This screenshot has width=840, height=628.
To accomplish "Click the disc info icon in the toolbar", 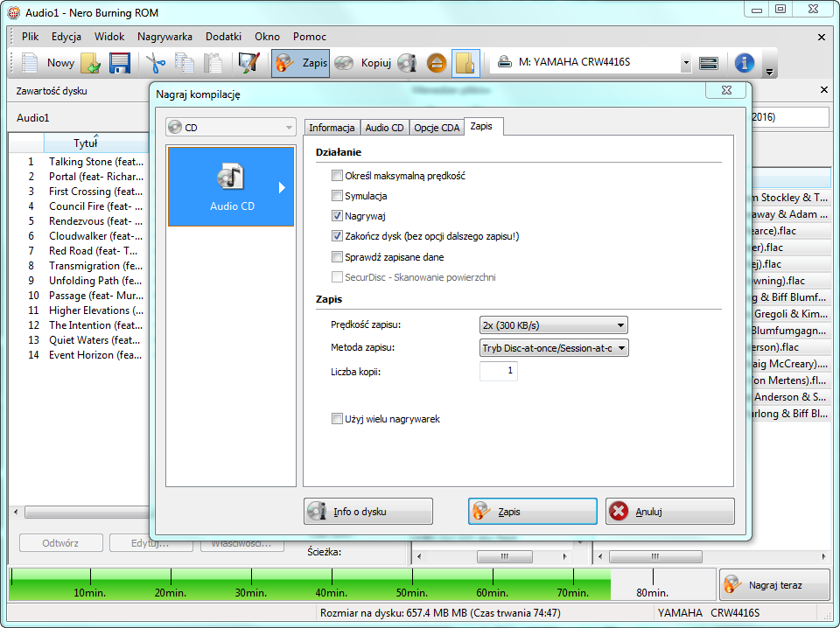I will pyautogui.click(x=407, y=63).
